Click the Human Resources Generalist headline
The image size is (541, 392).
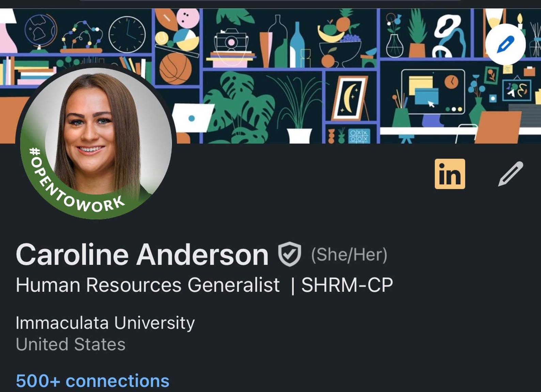(x=148, y=285)
